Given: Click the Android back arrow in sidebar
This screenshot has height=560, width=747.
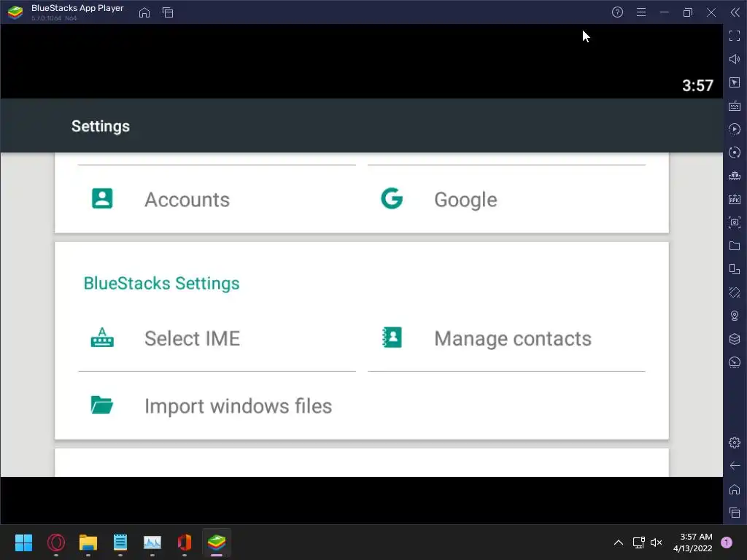Looking at the screenshot, I should click(735, 466).
